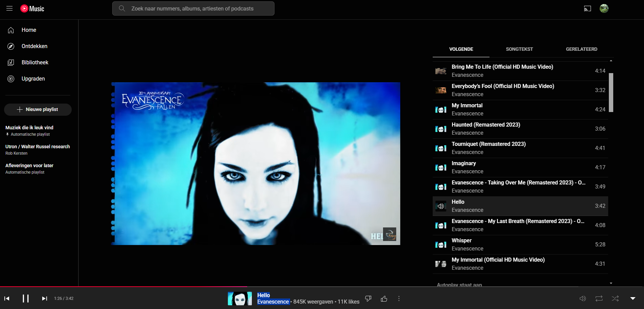Collapse the player page arrow
The height and width of the screenshot is (309, 644).
[x=633, y=299]
